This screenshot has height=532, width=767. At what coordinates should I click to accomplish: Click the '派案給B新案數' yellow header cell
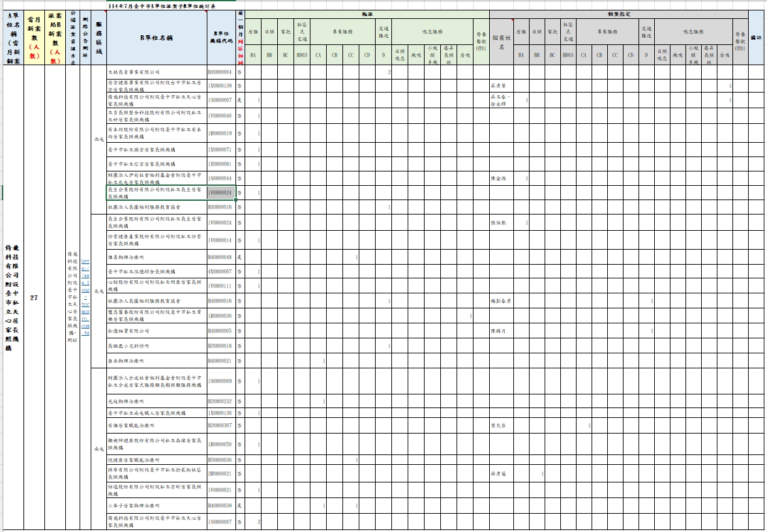pos(55,38)
